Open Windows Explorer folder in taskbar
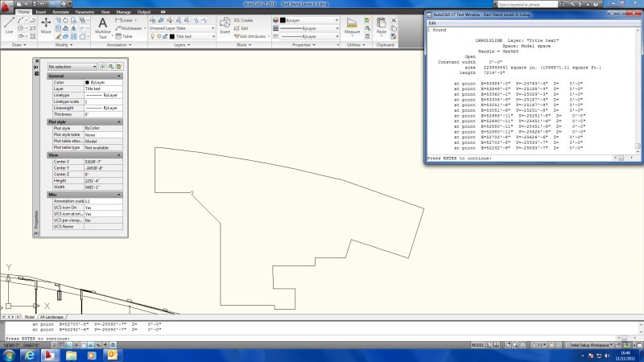 coord(71,355)
